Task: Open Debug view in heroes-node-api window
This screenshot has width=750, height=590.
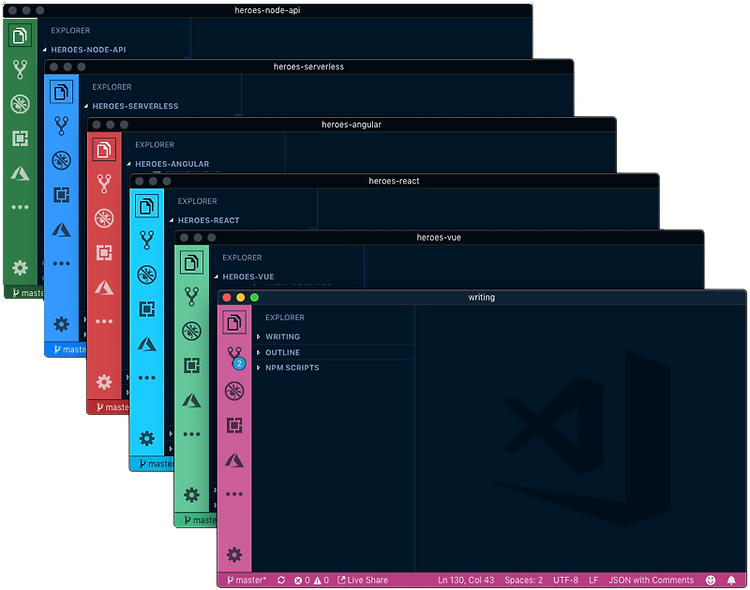Action: click(20, 104)
